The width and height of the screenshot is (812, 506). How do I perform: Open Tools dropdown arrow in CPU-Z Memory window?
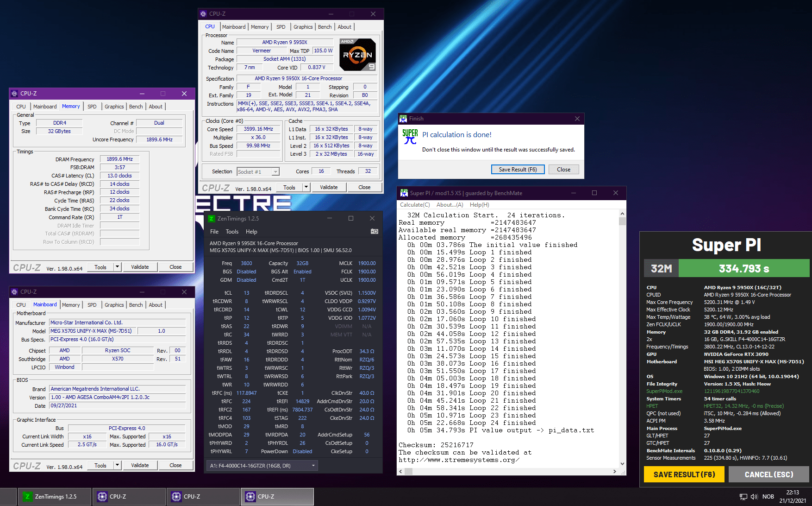118,267
